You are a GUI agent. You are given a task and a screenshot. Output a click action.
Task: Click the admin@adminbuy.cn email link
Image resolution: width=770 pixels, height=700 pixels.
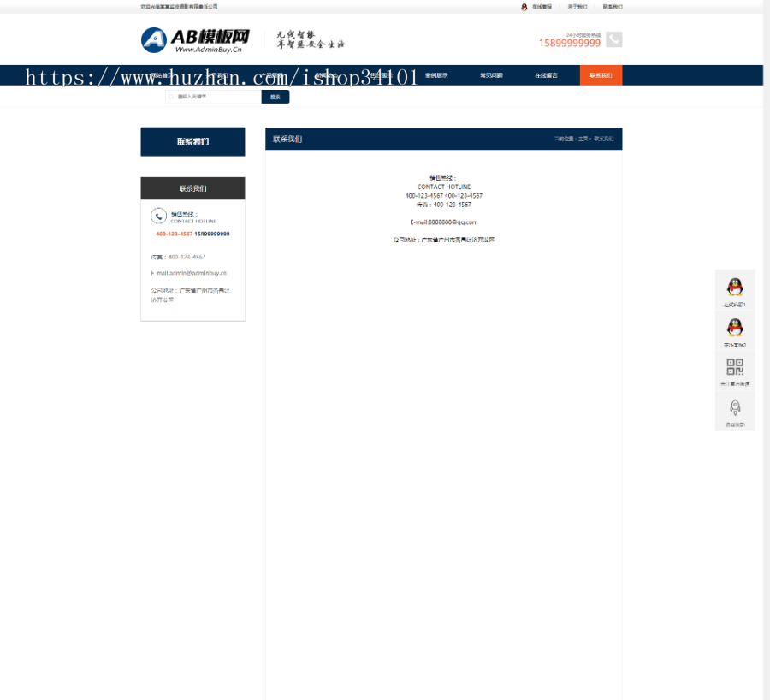[x=192, y=273]
